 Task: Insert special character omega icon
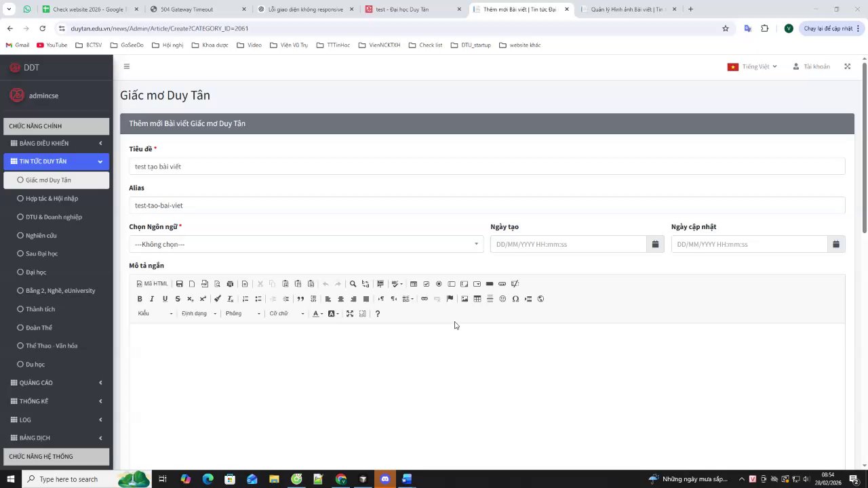click(x=515, y=299)
